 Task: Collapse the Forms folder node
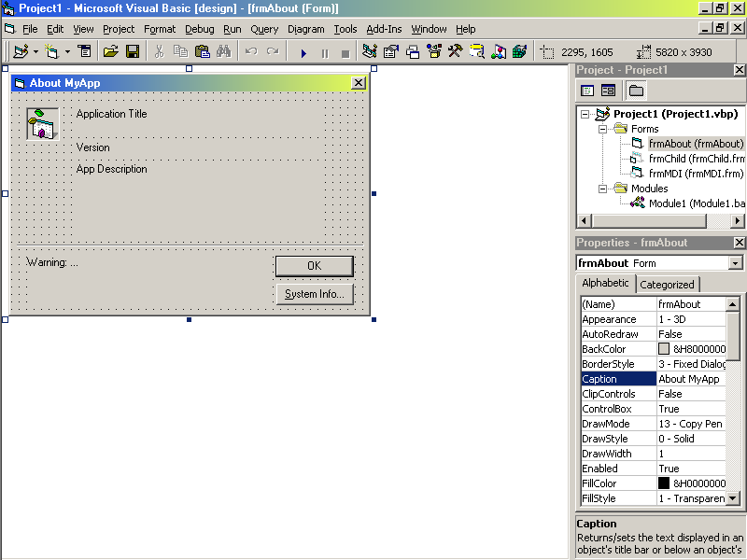(602, 129)
